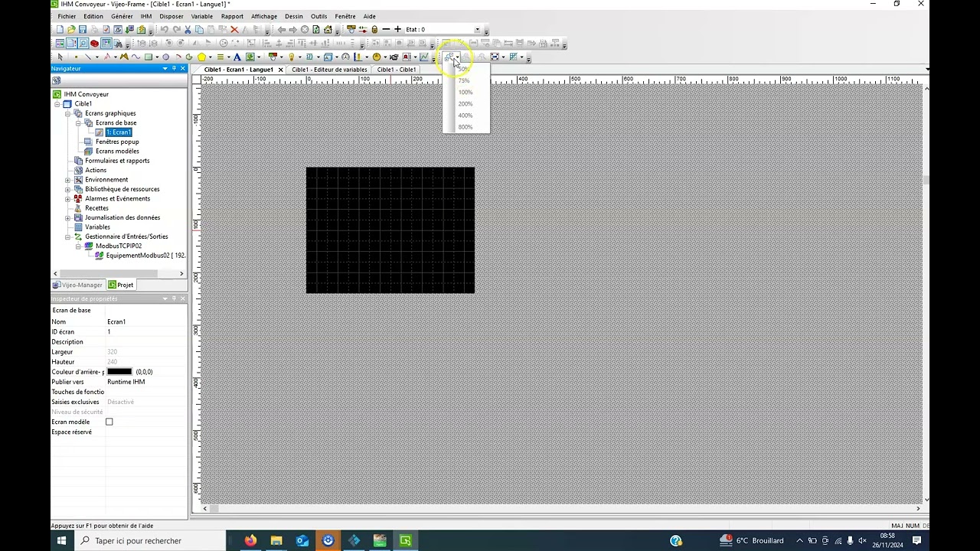Click the padlock lock icon in toolbar
This screenshot has width=980, height=551.
pyautogui.click(x=374, y=30)
